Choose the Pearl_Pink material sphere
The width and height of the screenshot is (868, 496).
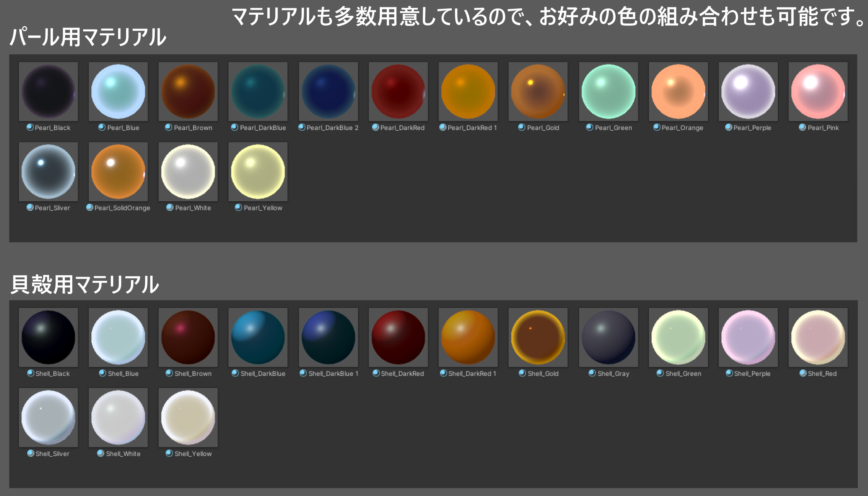tap(818, 91)
